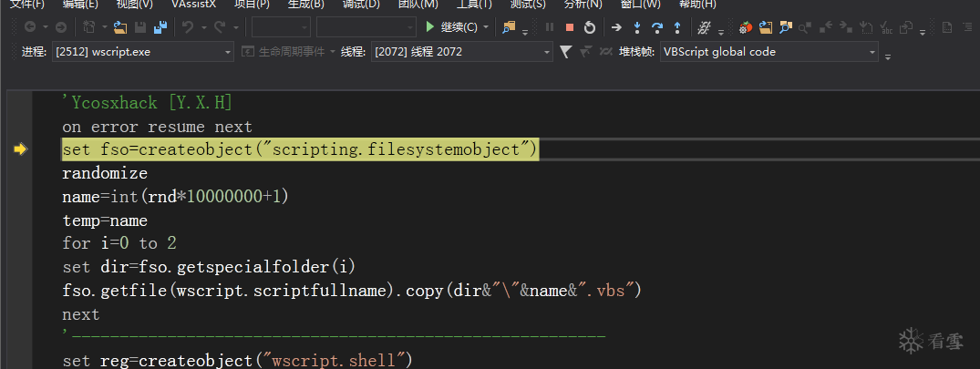Click the VAssistX tomato options icon
Image resolution: width=980 pixels, height=369 pixels.
tap(745, 26)
